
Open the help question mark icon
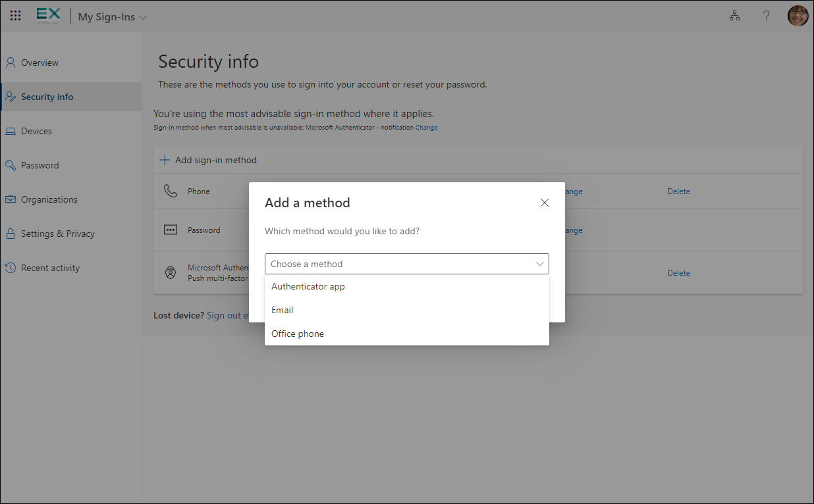tap(766, 16)
